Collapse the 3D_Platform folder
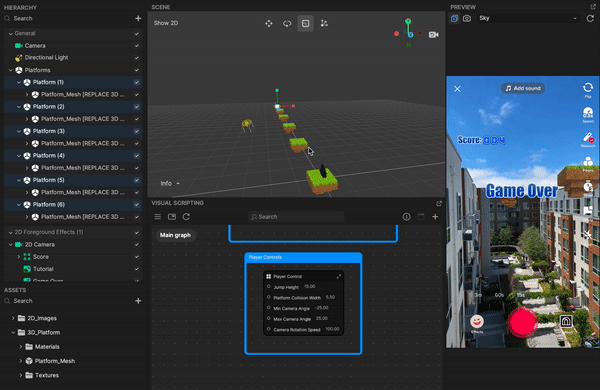600x390 pixels. click(x=13, y=332)
